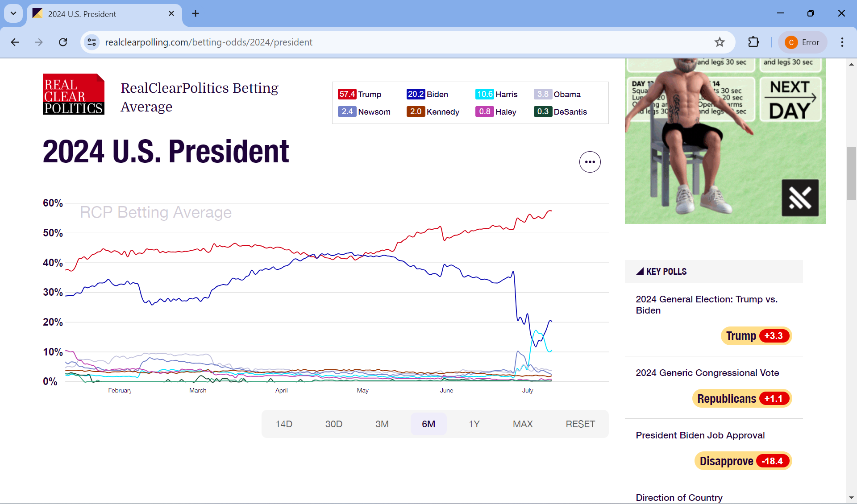Click the 50% label on the y-axis

[x=53, y=233]
